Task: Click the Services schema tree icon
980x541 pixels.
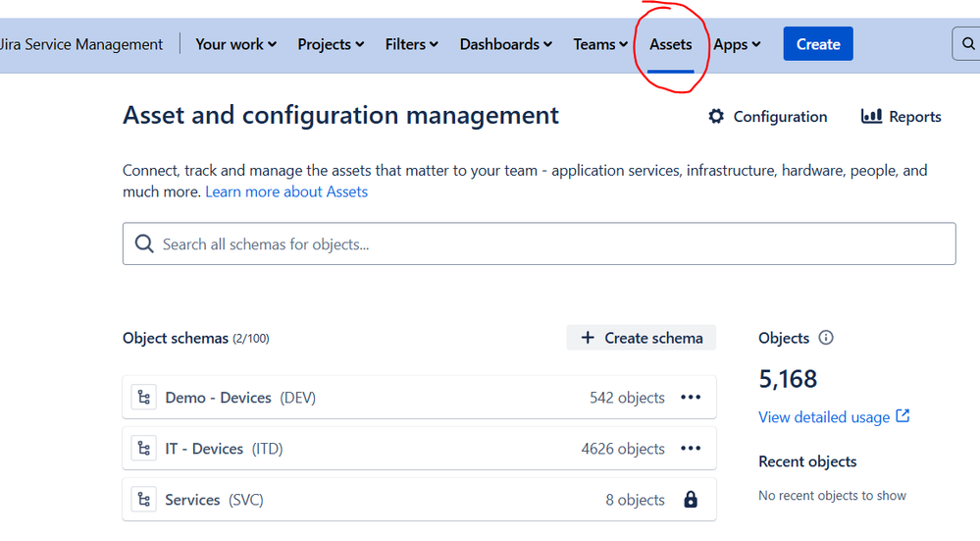Action: (x=144, y=499)
